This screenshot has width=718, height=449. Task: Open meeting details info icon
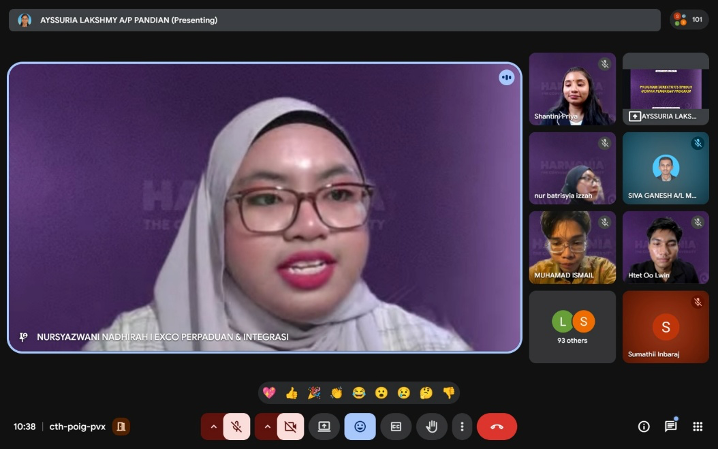coord(644,426)
